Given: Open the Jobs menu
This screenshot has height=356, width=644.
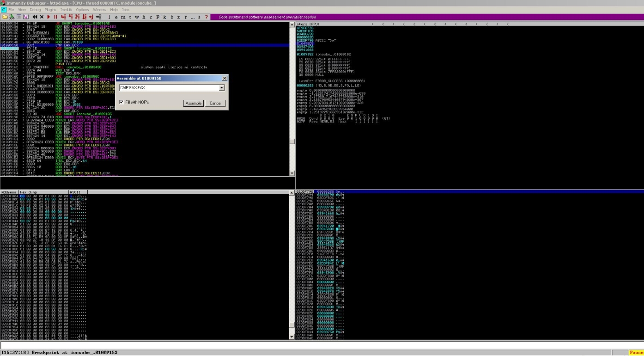Looking at the screenshot, I should [126, 10].
